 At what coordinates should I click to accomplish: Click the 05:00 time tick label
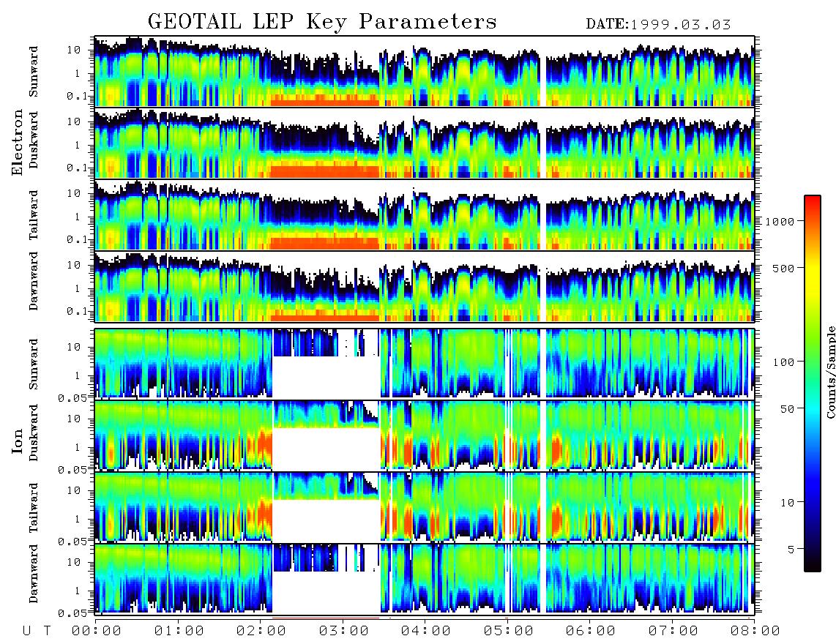coord(509,631)
